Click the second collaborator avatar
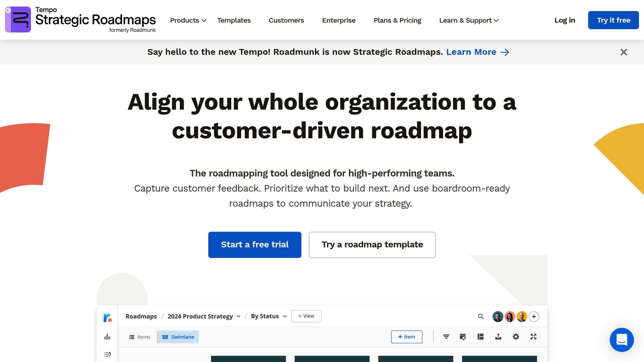644x362 pixels. (510, 316)
